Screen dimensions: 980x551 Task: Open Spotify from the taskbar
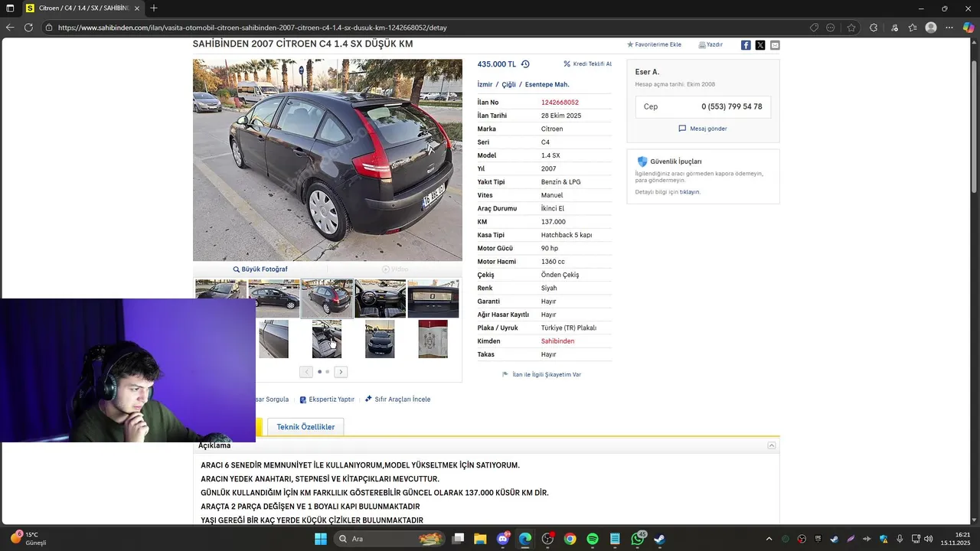tap(593, 539)
